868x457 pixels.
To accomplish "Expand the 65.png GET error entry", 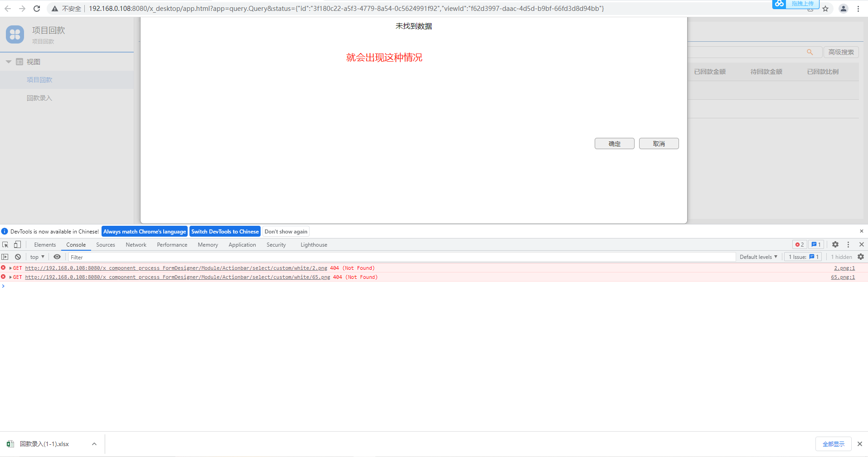I will pos(10,277).
